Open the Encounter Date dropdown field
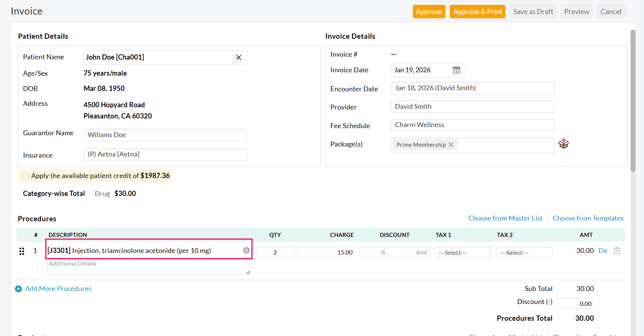This screenshot has height=336, width=644. [x=472, y=88]
